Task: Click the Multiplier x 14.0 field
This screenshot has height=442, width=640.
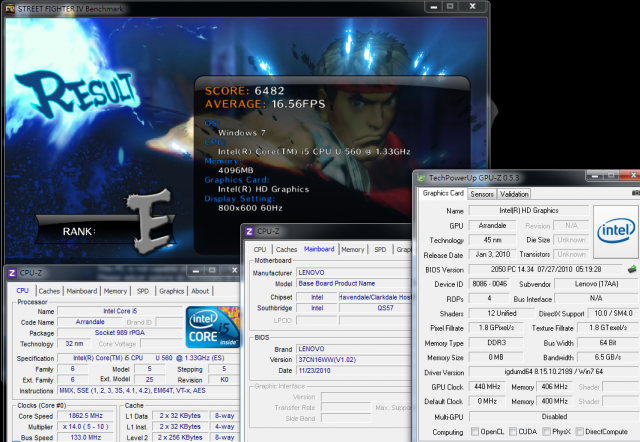Action: (x=86, y=426)
